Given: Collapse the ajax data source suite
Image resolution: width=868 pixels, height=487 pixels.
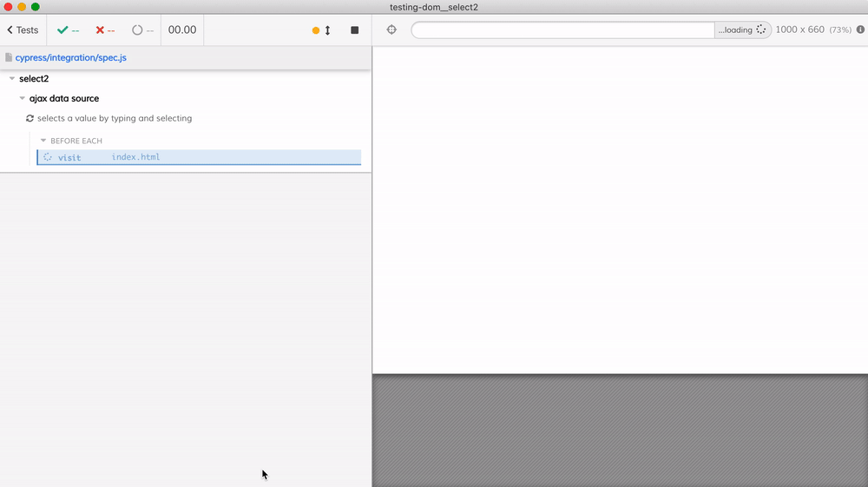Looking at the screenshot, I should pos(23,98).
